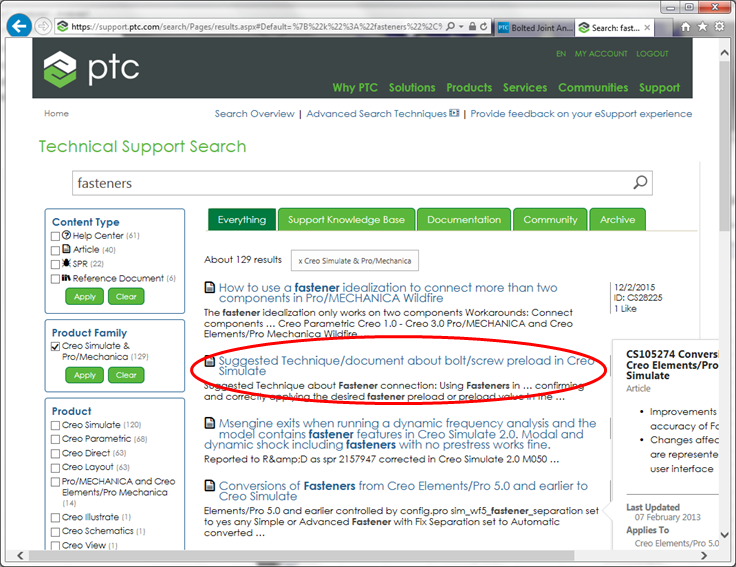
Task: Open the Services menu
Action: 525,88
